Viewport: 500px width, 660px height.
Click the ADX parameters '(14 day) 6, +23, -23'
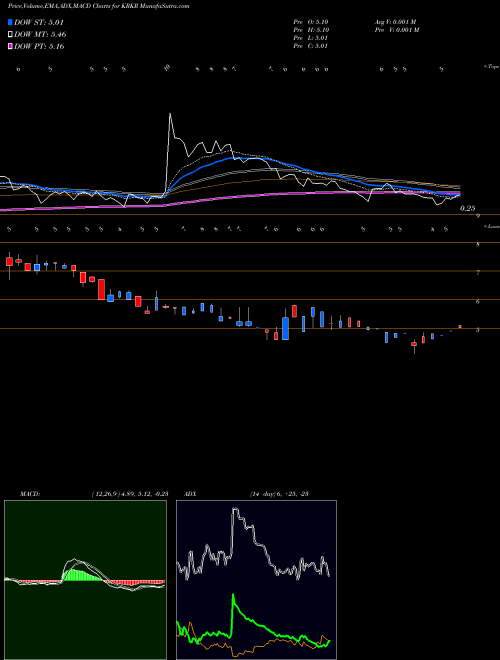coord(279,494)
